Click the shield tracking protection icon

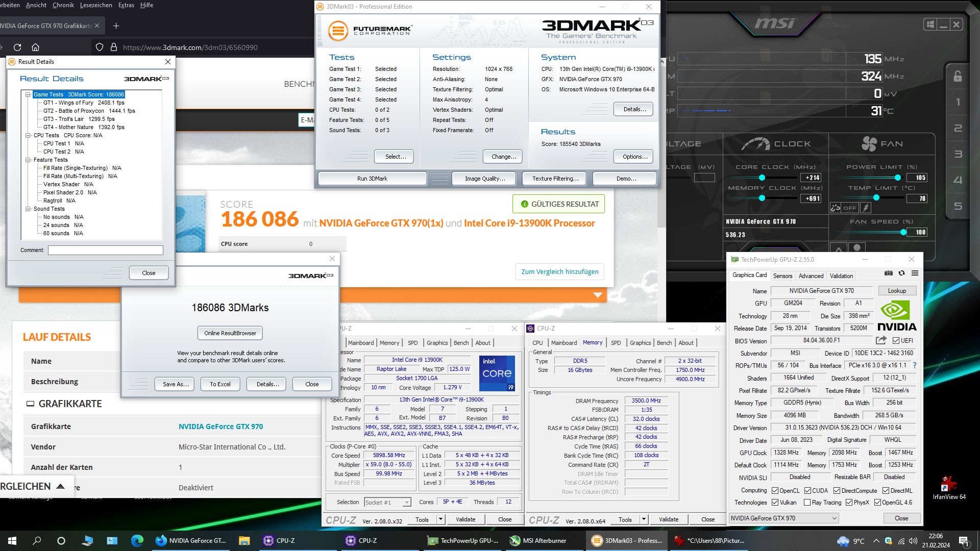click(x=100, y=47)
